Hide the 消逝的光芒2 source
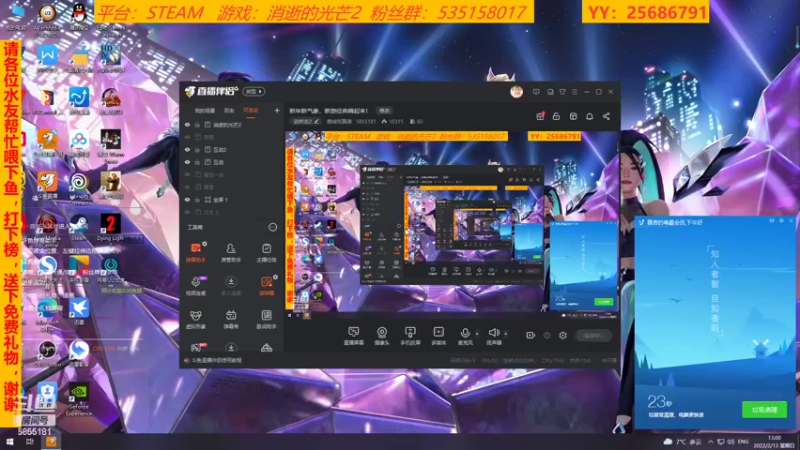Screen dimensions: 800x450 187,124
